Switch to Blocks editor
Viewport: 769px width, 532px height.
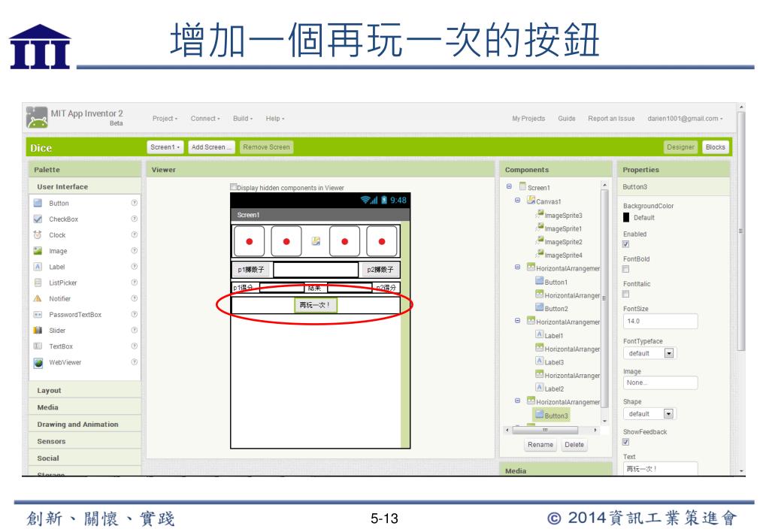(x=715, y=147)
